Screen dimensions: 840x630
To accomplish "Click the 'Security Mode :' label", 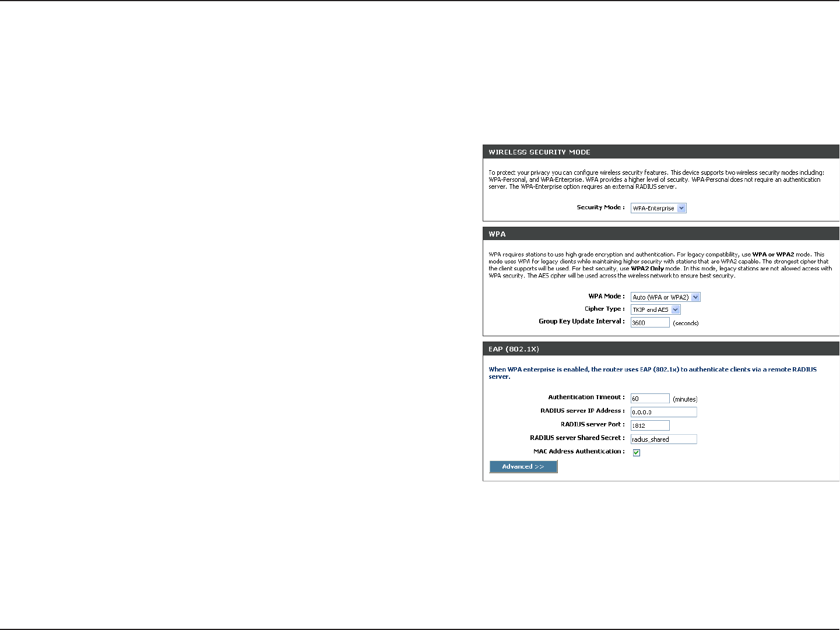I will tap(600, 207).
